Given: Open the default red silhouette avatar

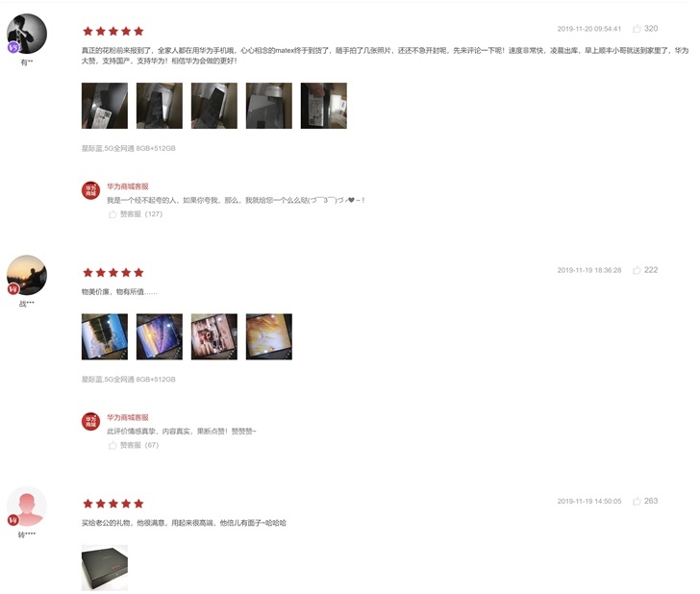Looking at the screenshot, I should 27,507.
